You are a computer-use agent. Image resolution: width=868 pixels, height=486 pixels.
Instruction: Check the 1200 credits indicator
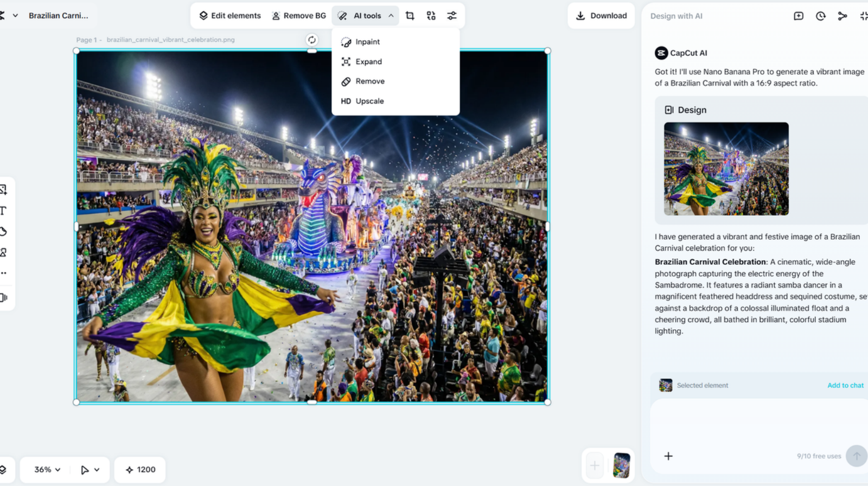tap(141, 470)
